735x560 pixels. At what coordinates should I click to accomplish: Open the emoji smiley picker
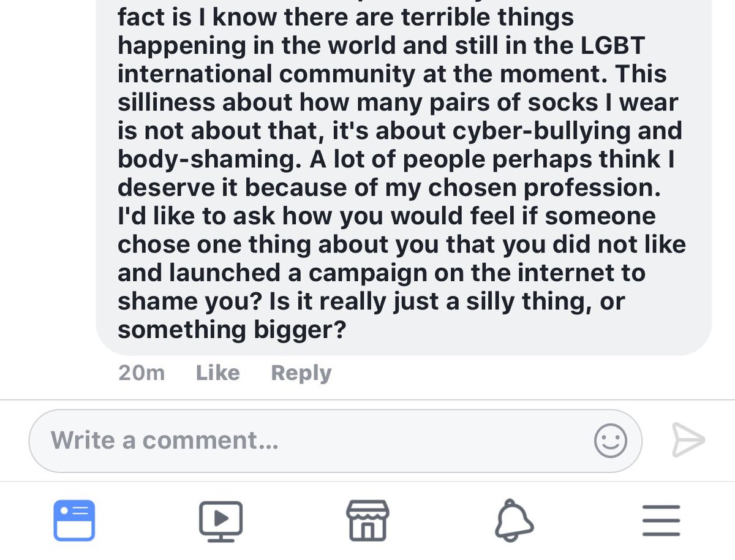(610, 441)
